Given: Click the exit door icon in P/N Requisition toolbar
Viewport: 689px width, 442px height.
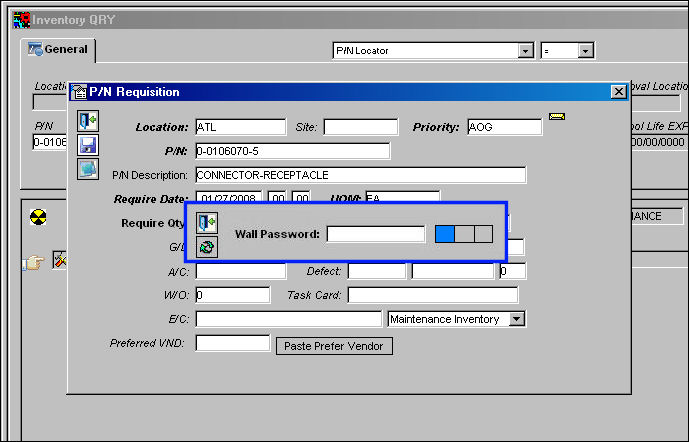Looking at the screenshot, I should (x=88, y=121).
